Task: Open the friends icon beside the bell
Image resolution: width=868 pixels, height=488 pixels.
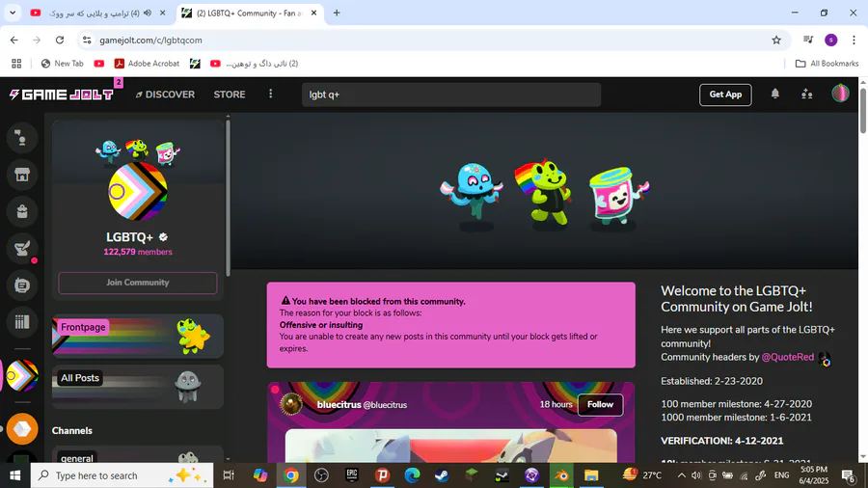Action: 807,95
